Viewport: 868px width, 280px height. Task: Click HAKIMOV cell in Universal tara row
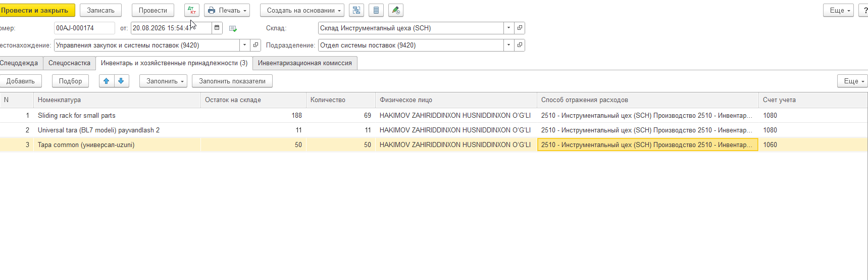pos(455,130)
